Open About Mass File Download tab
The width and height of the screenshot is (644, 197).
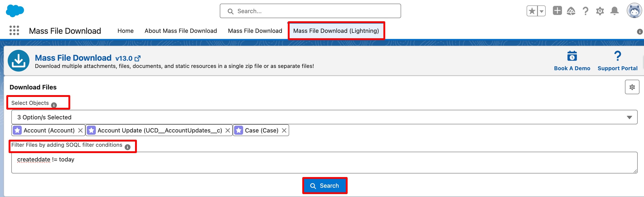(x=181, y=31)
